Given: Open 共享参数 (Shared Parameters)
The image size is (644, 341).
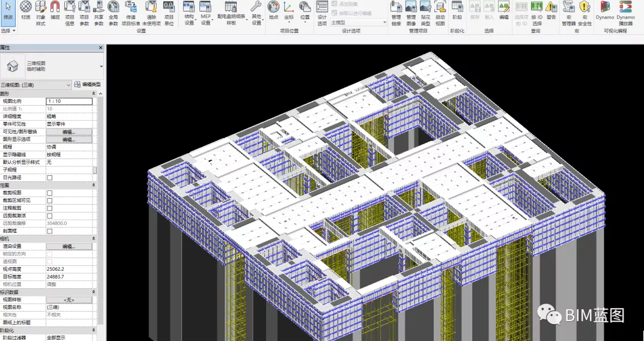Looking at the screenshot, I should (99, 13).
